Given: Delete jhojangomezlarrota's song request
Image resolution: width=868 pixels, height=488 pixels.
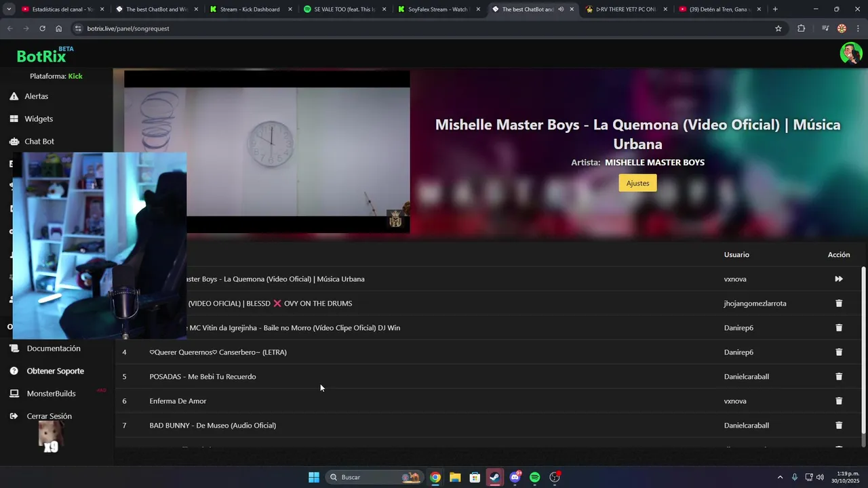Looking at the screenshot, I should click(x=839, y=303).
